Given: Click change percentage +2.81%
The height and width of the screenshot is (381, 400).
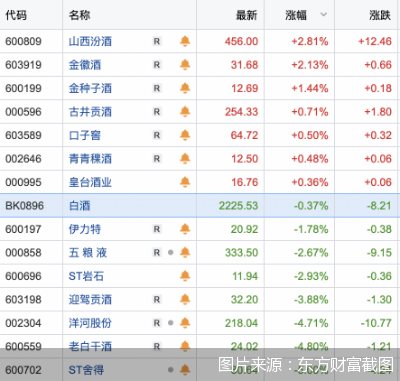Looking at the screenshot, I should point(310,41).
